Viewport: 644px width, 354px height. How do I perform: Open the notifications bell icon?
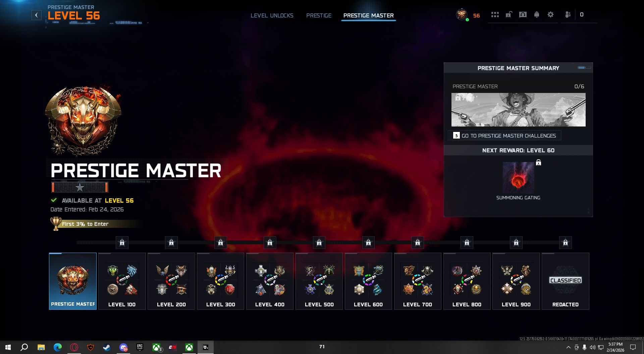[x=537, y=15]
